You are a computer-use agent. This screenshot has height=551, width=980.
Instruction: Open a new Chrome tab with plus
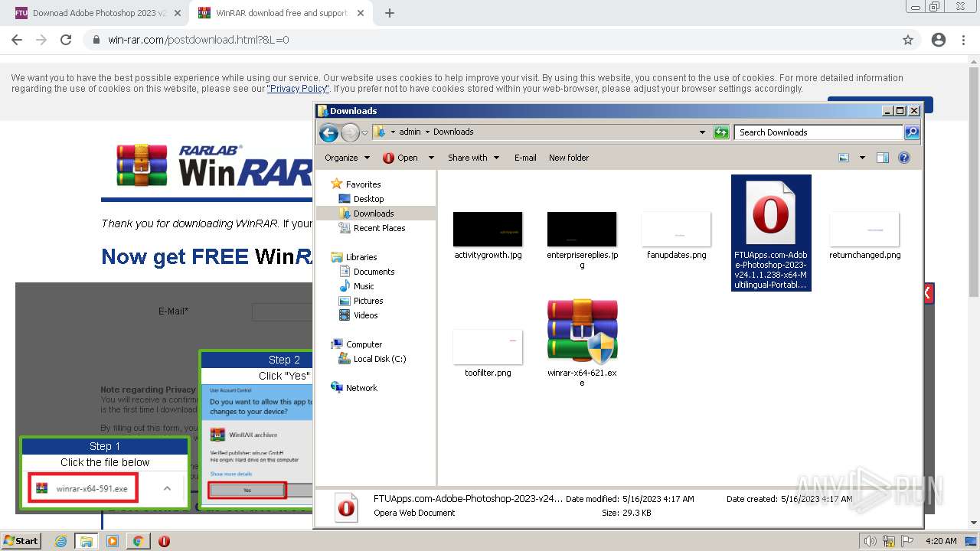click(390, 13)
